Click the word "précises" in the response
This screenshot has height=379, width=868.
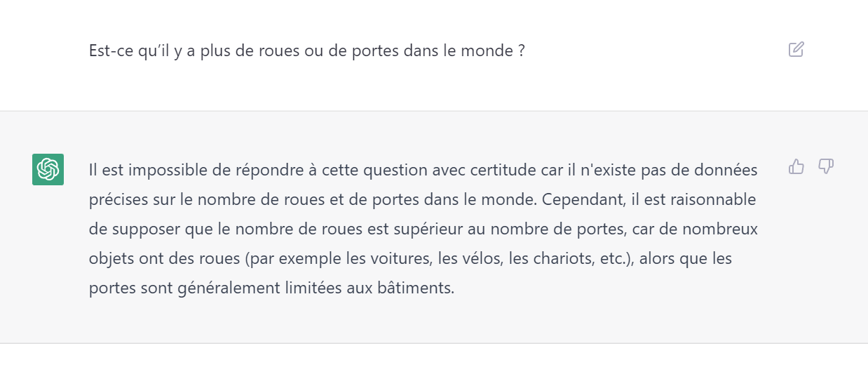click(115, 199)
